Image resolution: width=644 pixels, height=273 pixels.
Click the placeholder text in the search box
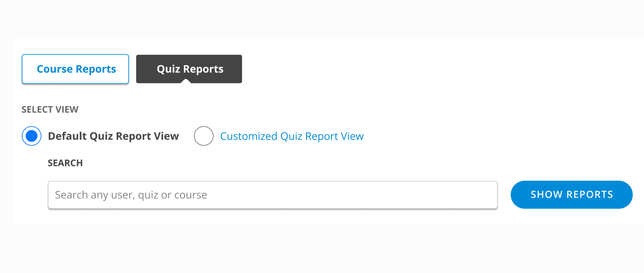tap(131, 195)
